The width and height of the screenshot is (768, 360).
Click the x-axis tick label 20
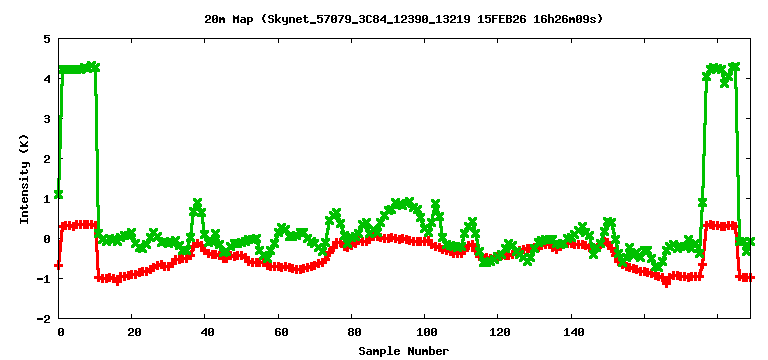click(x=134, y=332)
